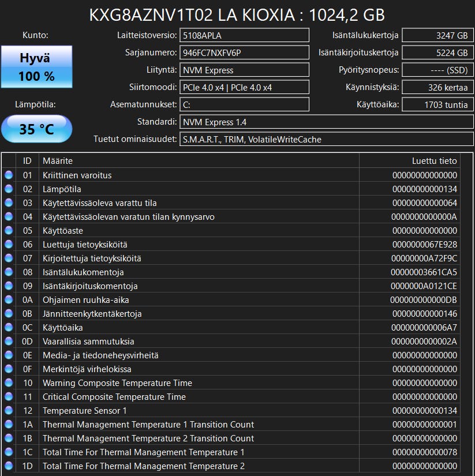The width and height of the screenshot is (475, 476).
Task: Click the Laitteistoversio field showing 5108APLA
Action: click(245, 35)
